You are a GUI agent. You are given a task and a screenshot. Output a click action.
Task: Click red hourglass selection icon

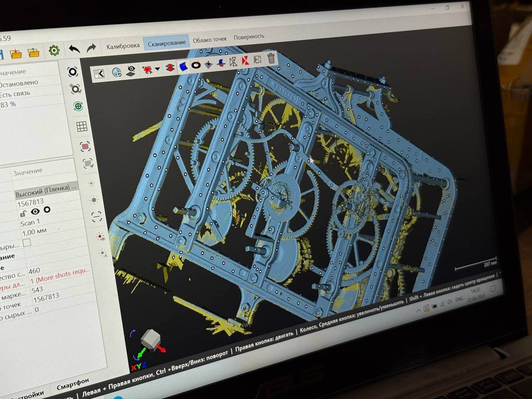(x=245, y=60)
